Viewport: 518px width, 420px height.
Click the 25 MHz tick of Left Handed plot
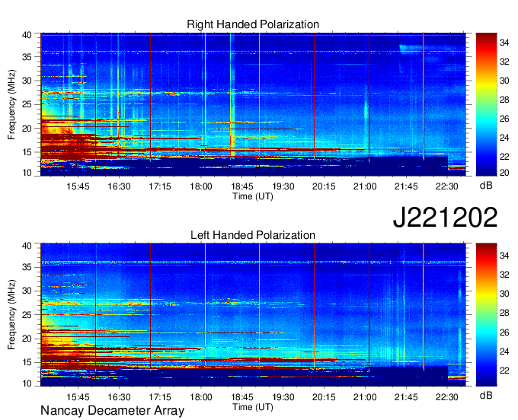click(27, 315)
